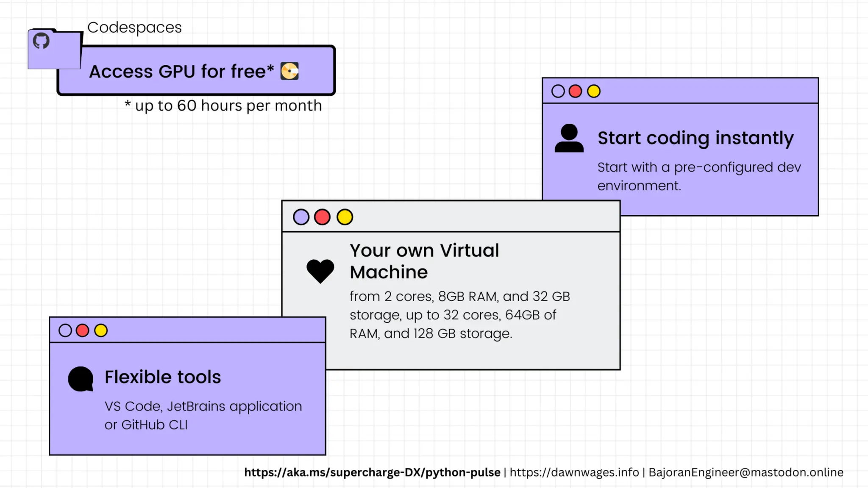868x488 pixels.
Task: Click the heart icon beside 'Your own Virtual Machine'
Action: 320,271
